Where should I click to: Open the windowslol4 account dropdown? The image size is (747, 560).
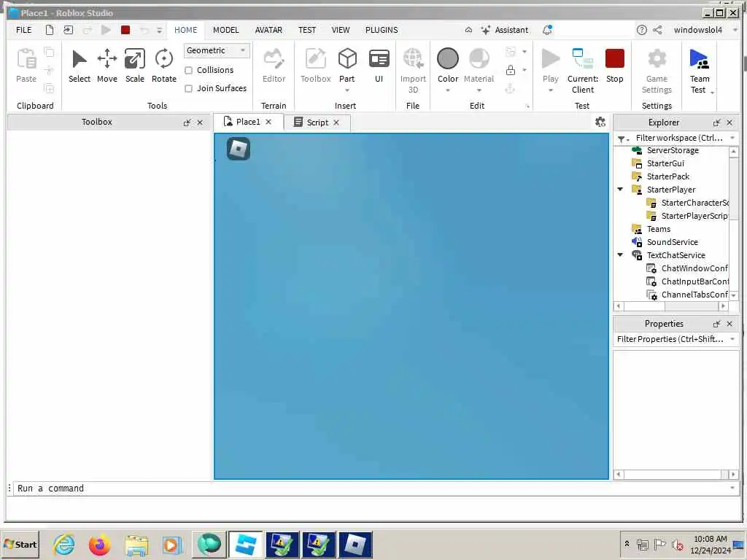click(x=735, y=30)
